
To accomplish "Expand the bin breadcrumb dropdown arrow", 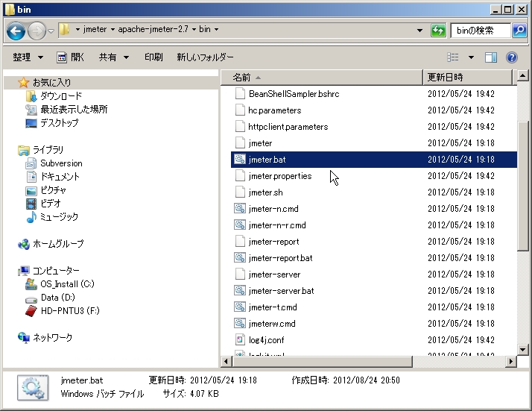I will pos(194,30).
